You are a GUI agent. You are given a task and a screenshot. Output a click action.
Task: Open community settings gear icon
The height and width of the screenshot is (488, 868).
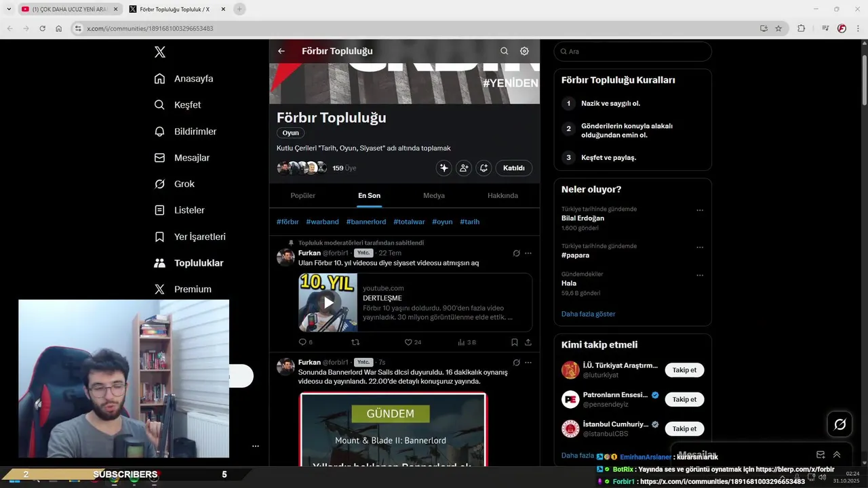click(524, 51)
